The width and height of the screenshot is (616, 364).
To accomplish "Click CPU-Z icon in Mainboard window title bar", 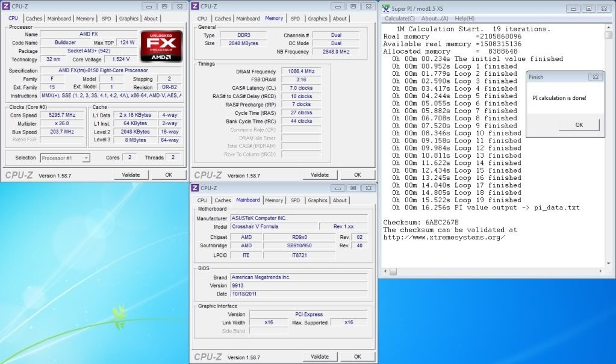I will pos(195,187).
